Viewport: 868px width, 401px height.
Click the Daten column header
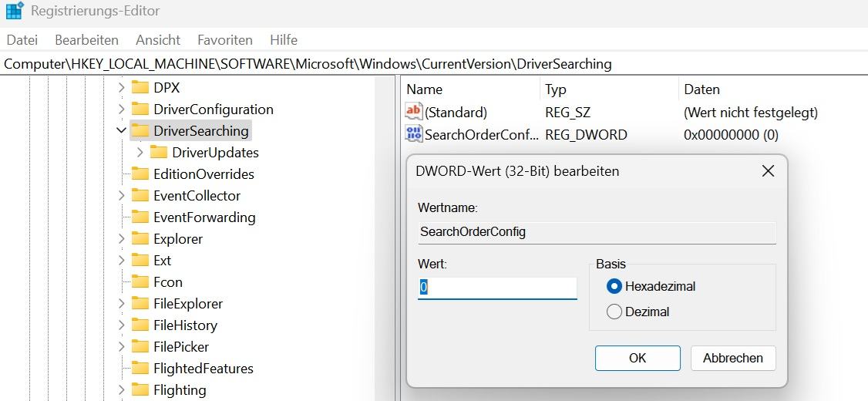coord(701,89)
